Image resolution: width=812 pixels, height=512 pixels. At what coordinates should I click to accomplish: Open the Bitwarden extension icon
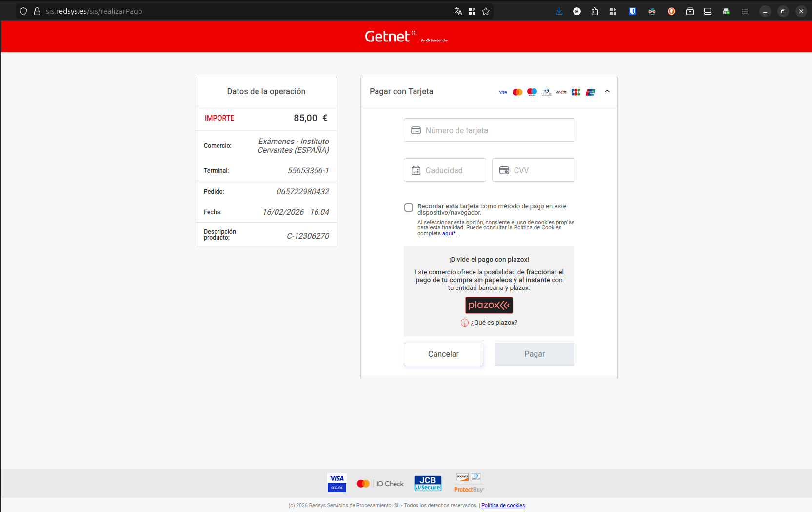(x=633, y=11)
